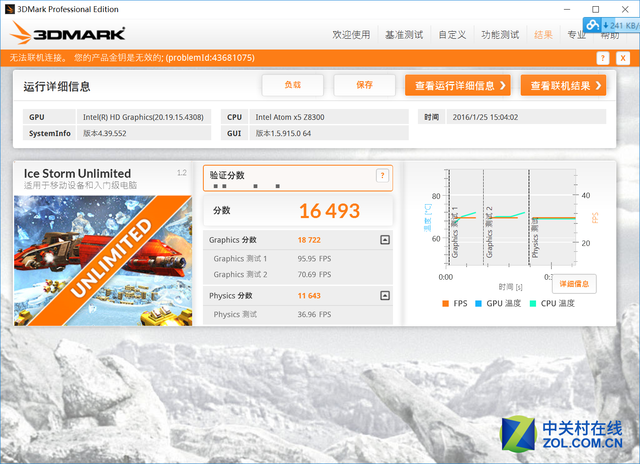The height and width of the screenshot is (464, 640).
Task: Toggle the orange FPS legend marker
Action: pos(446,303)
